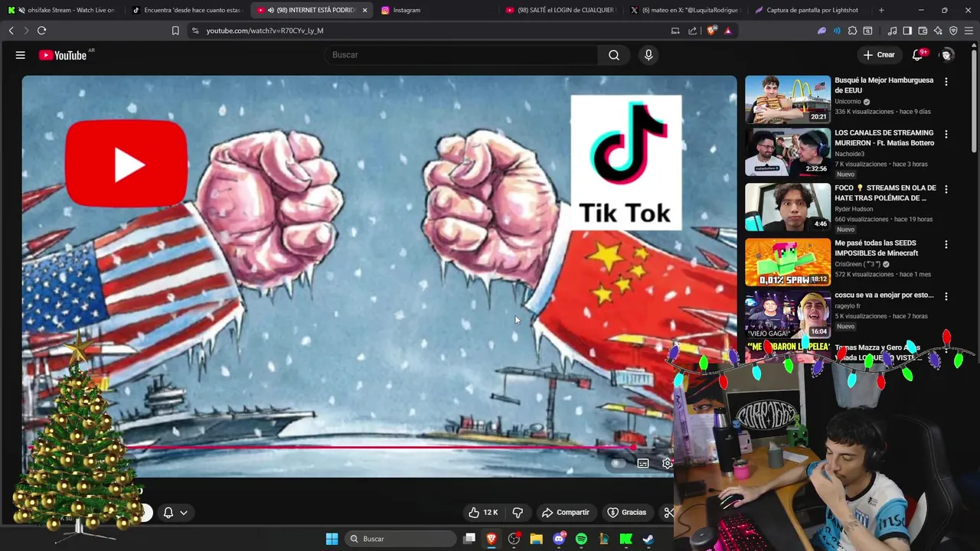The width and height of the screenshot is (980, 551).
Task: Open options menu for FOCO STREAMS video
Action: click(x=946, y=188)
